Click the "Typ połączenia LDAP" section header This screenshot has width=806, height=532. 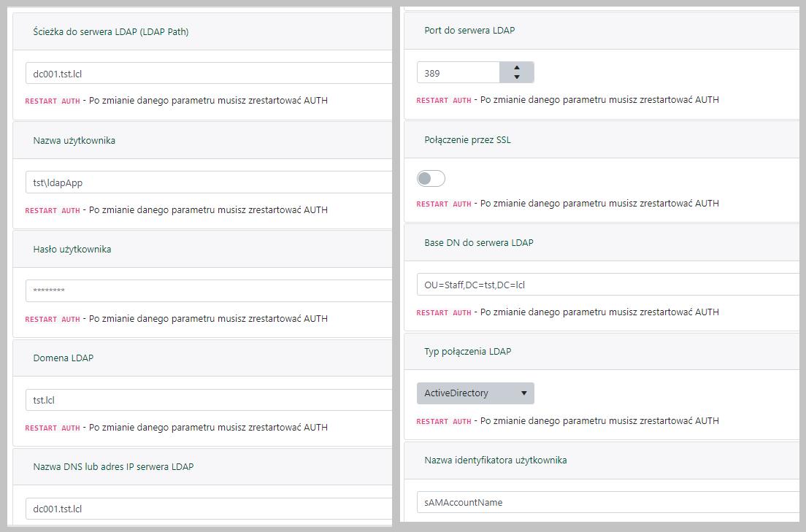467,351
